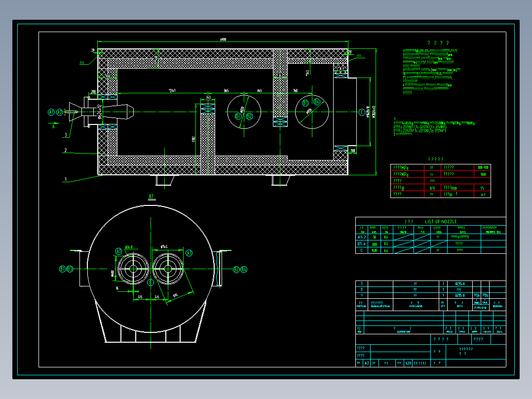The image size is (532, 399).
Task: Select the B2 balloon in the section view circle
Action: (249, 116)
